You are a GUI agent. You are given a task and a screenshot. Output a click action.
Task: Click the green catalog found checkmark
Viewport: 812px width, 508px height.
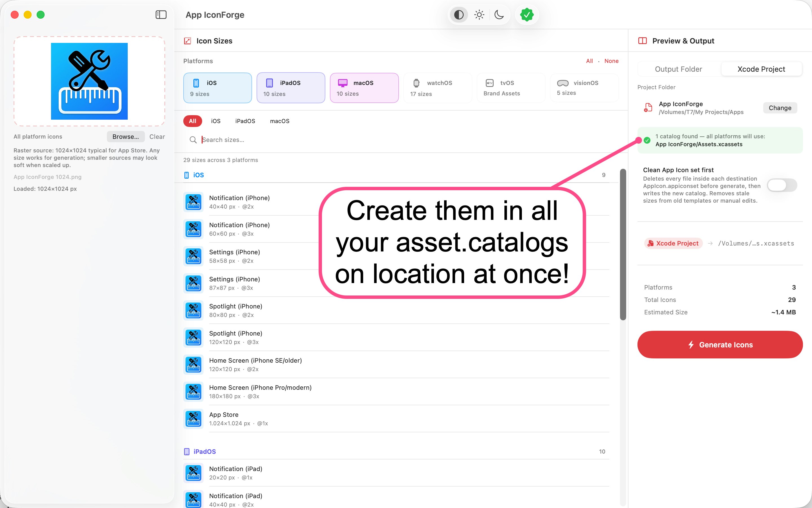[647, 141]
